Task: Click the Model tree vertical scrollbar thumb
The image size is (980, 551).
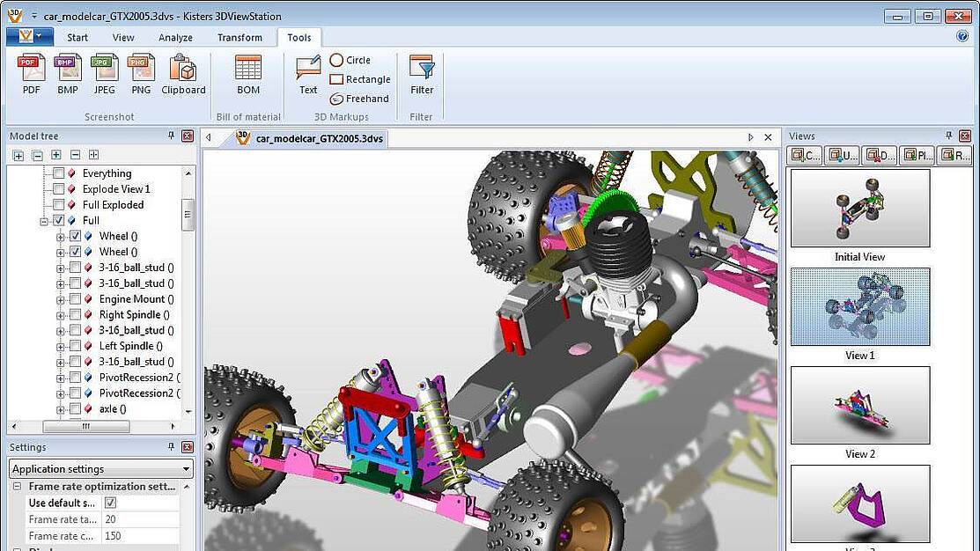Action: click(x=188, y=215)
